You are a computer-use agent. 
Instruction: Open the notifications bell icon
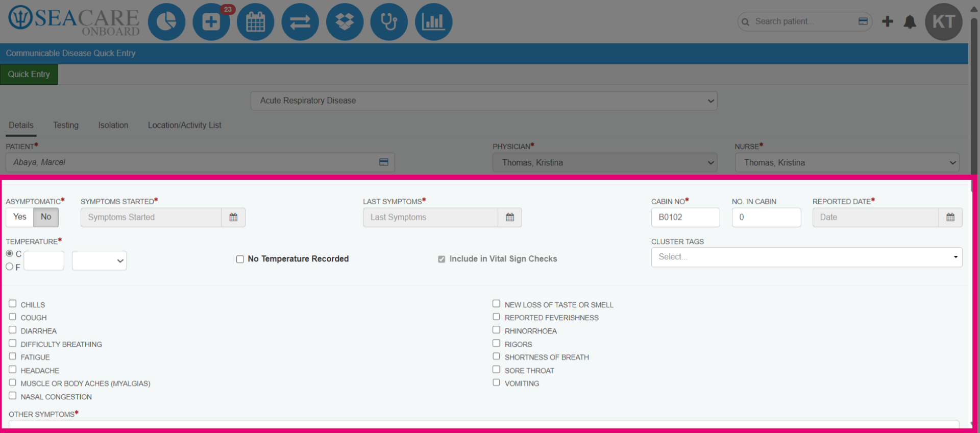point(910,22)
